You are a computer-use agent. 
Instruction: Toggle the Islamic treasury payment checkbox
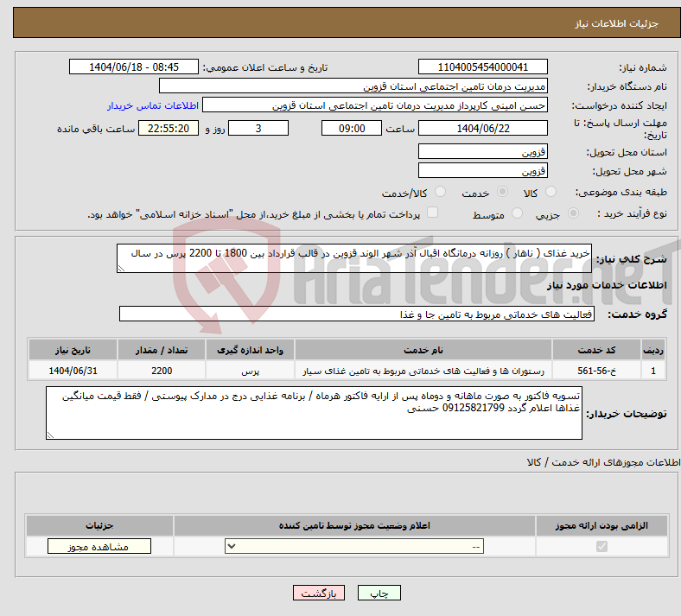click(433, 213)
